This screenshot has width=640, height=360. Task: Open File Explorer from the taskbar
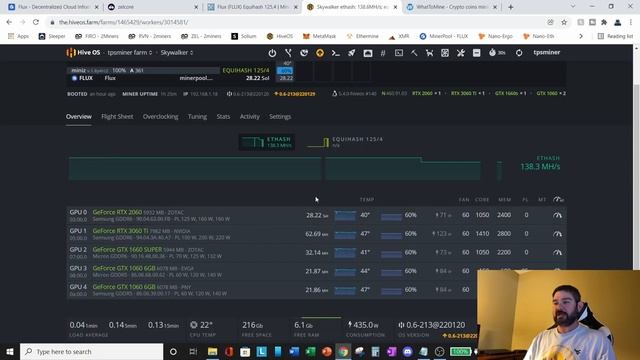(x=212, y=351)
